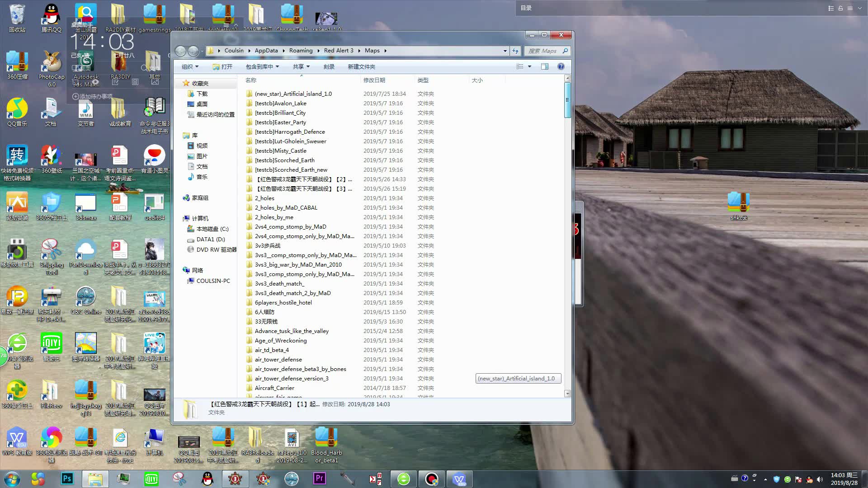The width and height of the screenshot is (868, 488).
Task: Expand the Maps breadcrumb arrow
Action: coord(385,51)
